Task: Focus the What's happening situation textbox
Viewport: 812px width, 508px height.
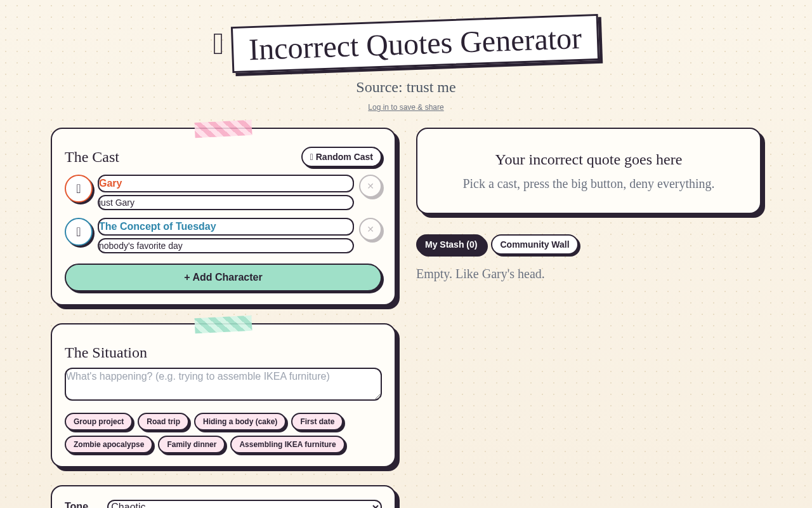Action: click(x=223, y=384)
